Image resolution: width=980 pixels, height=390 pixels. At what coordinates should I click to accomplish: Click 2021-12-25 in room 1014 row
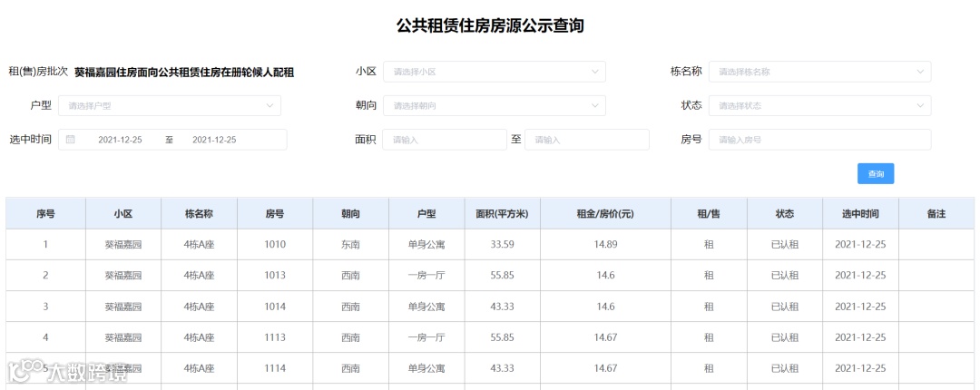[860, 307]
